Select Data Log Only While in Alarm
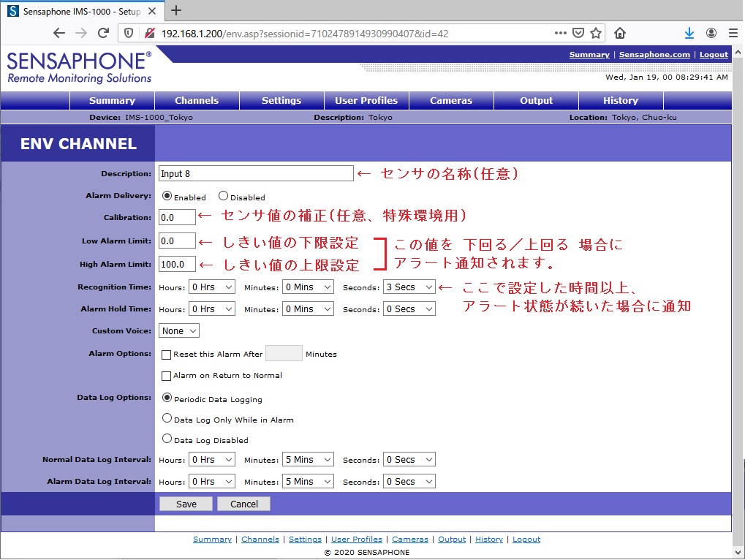The width and height of the screenshot is (745, 560). click(167, 418)
